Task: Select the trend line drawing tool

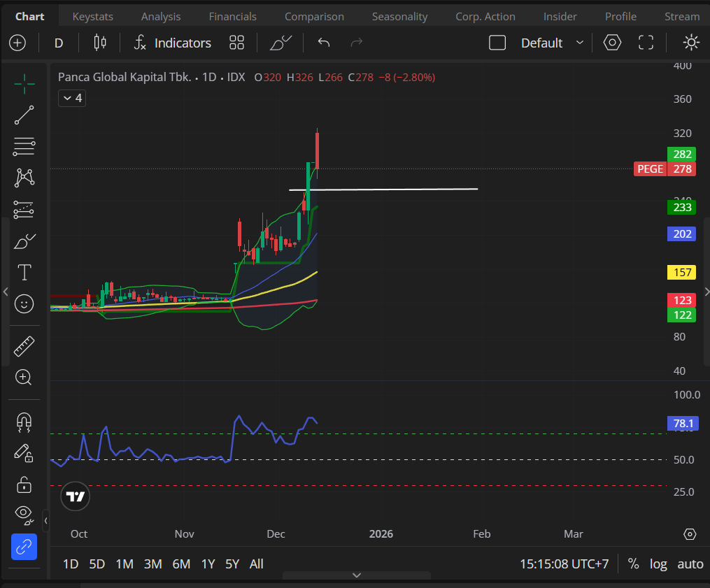Action: tap(24, 115)
